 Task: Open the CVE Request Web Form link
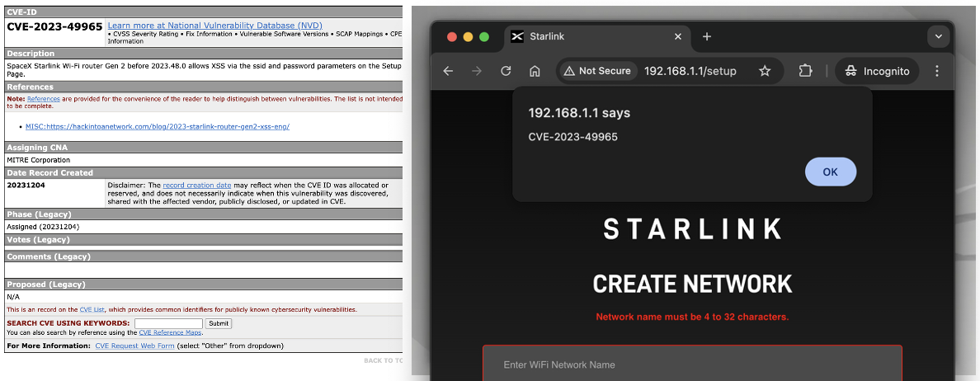(134, 346)
